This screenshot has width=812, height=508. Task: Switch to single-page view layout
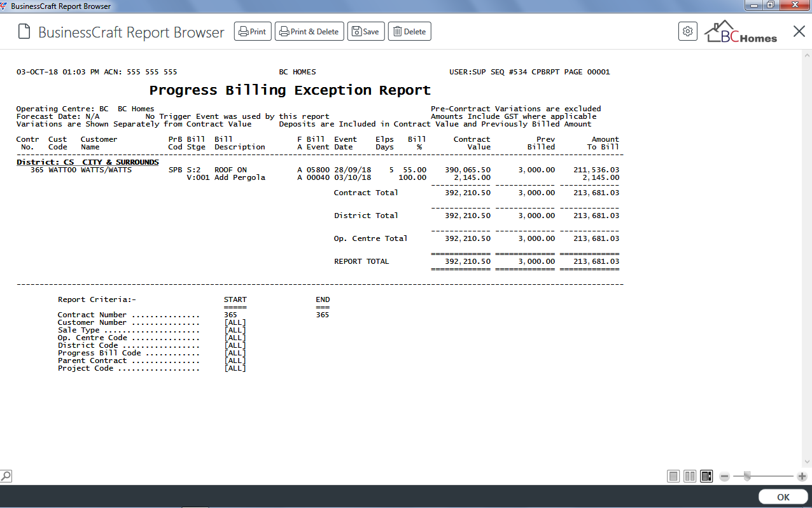[x=674, y=476]
